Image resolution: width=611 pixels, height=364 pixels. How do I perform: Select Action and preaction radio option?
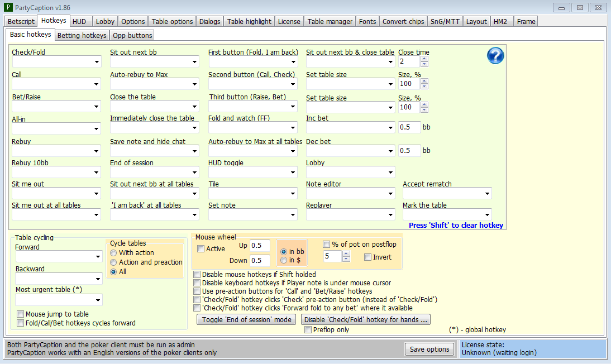113,262
